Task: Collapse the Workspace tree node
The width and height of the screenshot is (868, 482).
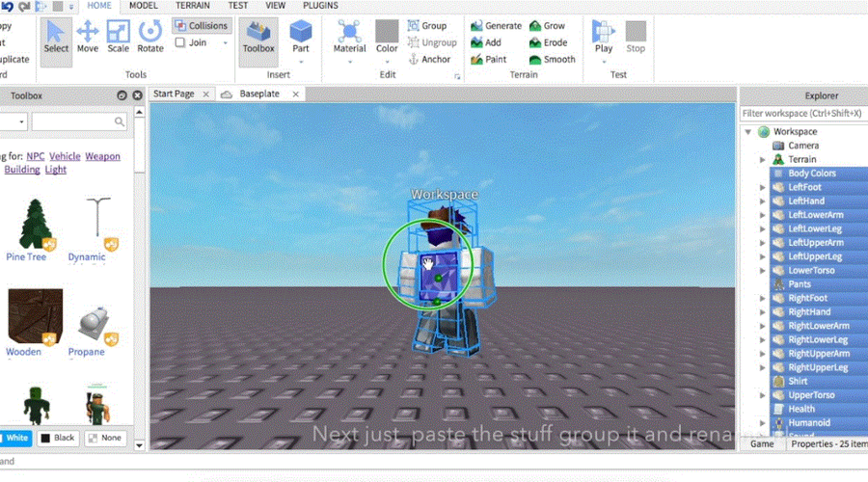Action: click(747, 132)
